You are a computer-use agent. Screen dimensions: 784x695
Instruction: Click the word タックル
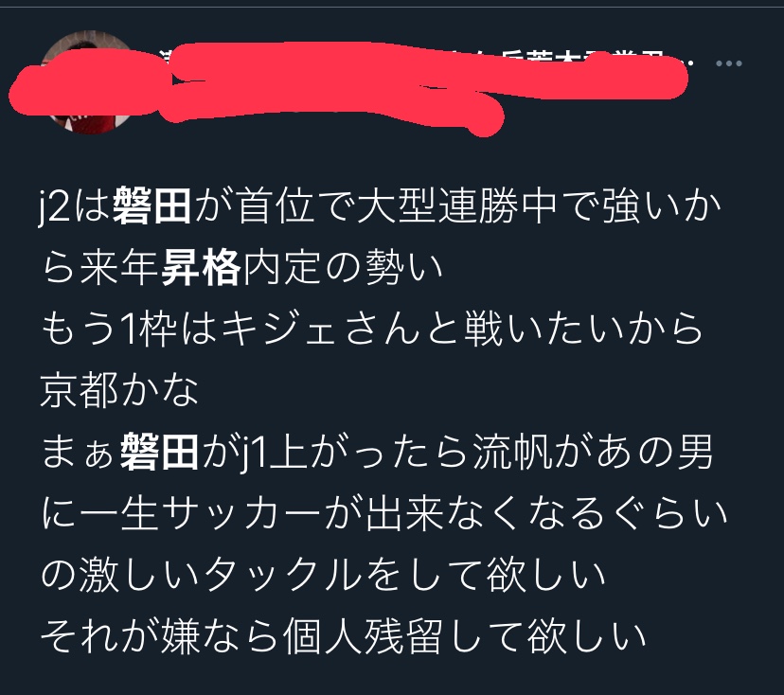click(x=281, y=575)
